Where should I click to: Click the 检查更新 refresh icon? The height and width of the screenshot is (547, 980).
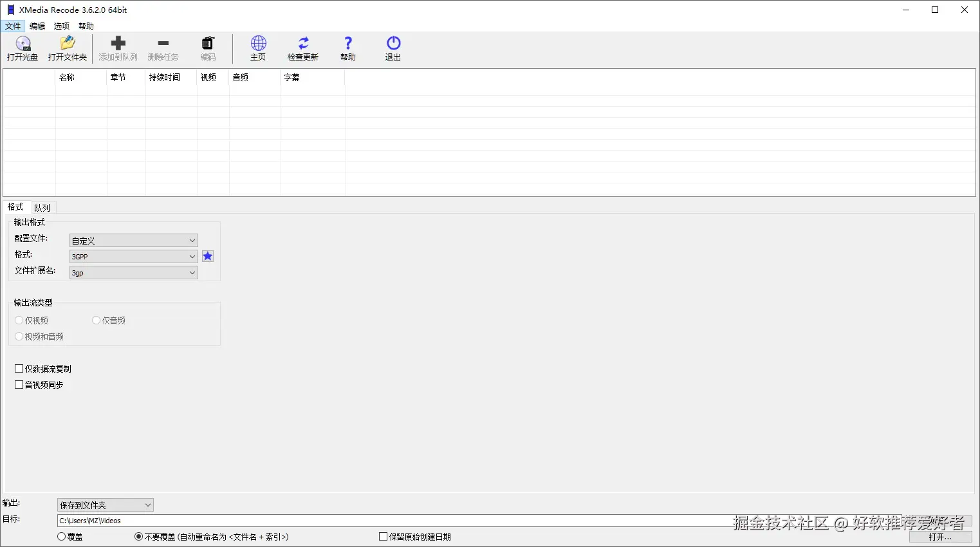pos(303,43)
